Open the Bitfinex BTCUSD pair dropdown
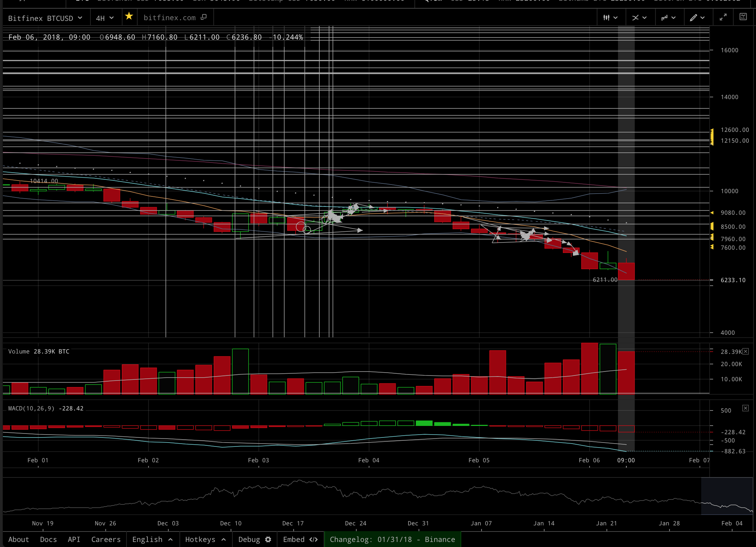The width and height of the screenshot is (756, 547). coord(45,18)
